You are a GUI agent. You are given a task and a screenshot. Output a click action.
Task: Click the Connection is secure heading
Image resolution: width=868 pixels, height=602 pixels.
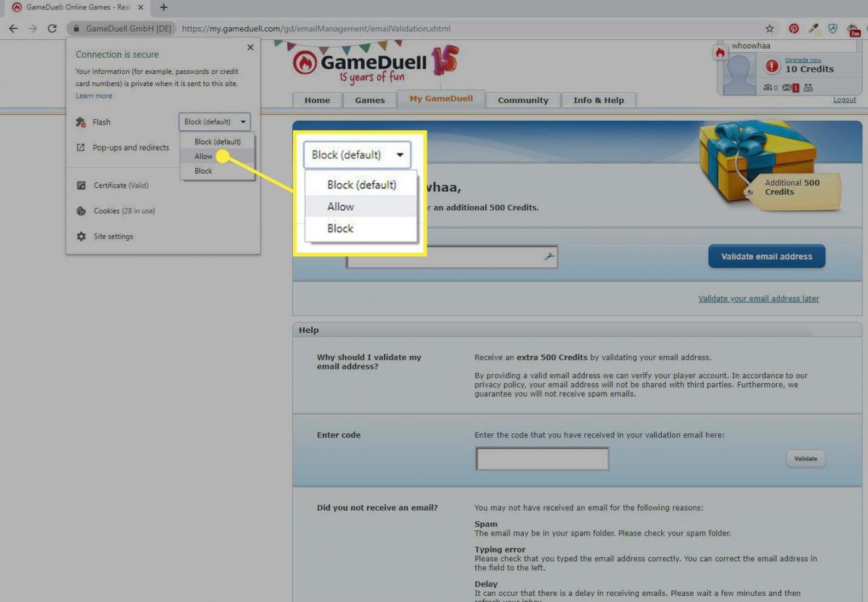[117, 54]
